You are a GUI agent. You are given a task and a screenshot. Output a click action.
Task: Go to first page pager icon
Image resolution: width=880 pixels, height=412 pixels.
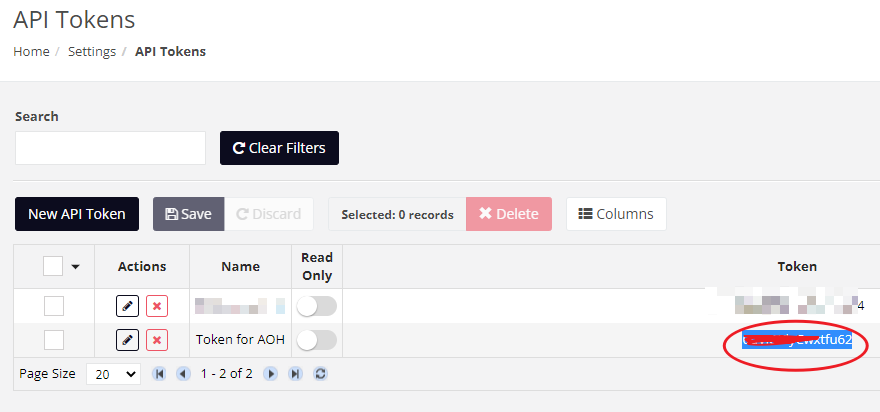pyautogui.click(x=159, y=374)
